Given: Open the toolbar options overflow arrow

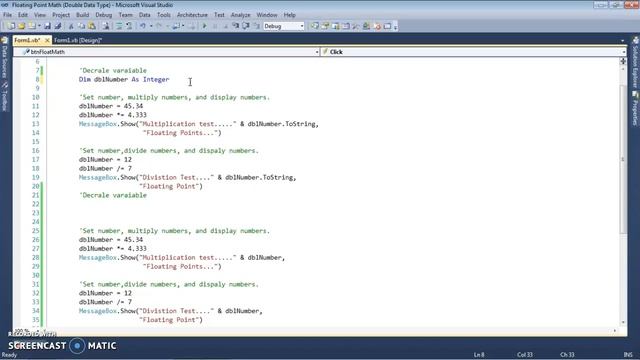Looking at the screenshot, I should tap(396, 27).
